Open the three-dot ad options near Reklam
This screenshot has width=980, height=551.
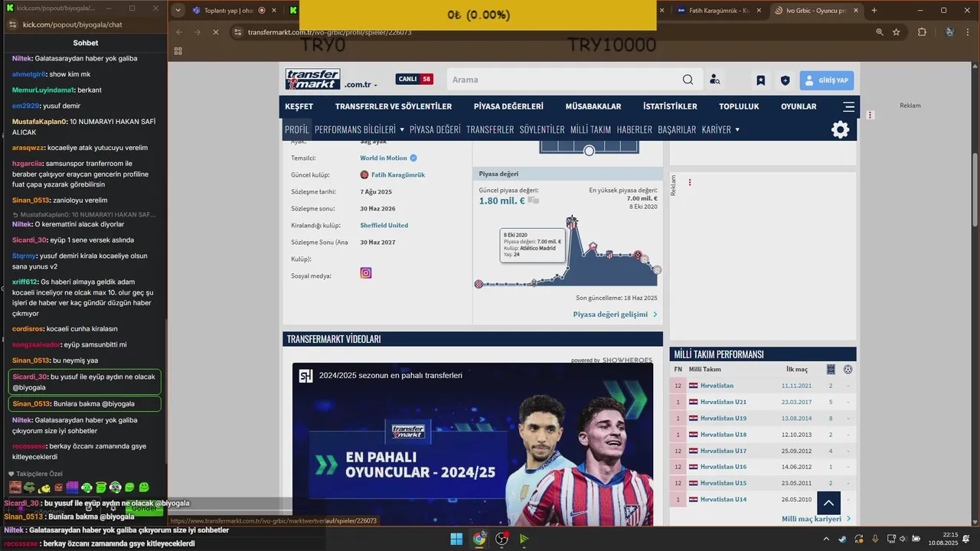click(x=690, y=182)
